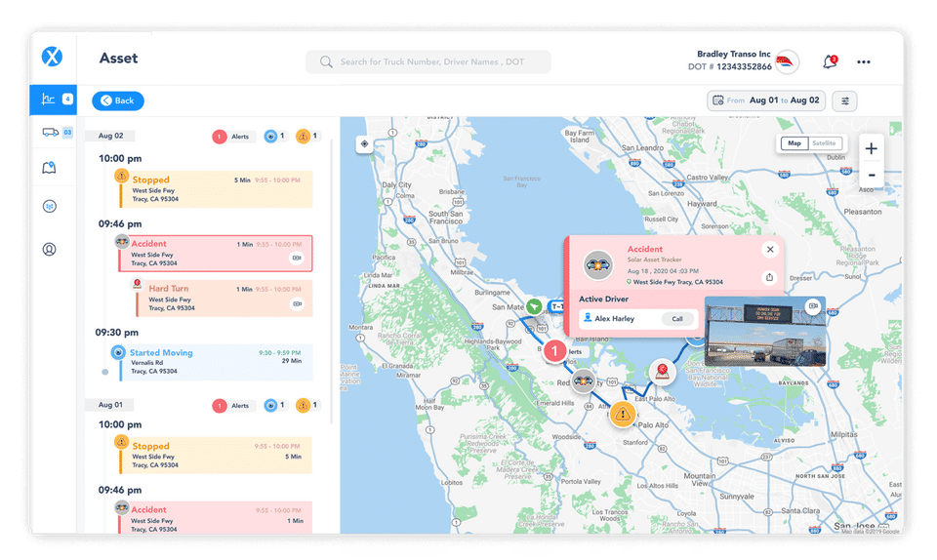The image size is (937, 560).
Task: Open the filter settings sliders button
Action: click(845, 100)
